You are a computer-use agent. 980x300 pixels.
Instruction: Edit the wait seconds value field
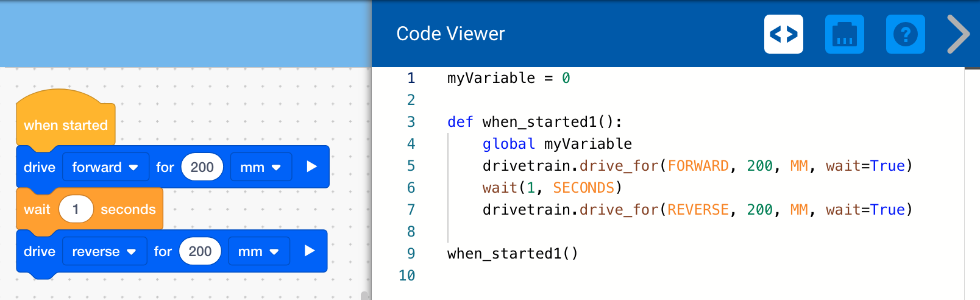point(76,209)
